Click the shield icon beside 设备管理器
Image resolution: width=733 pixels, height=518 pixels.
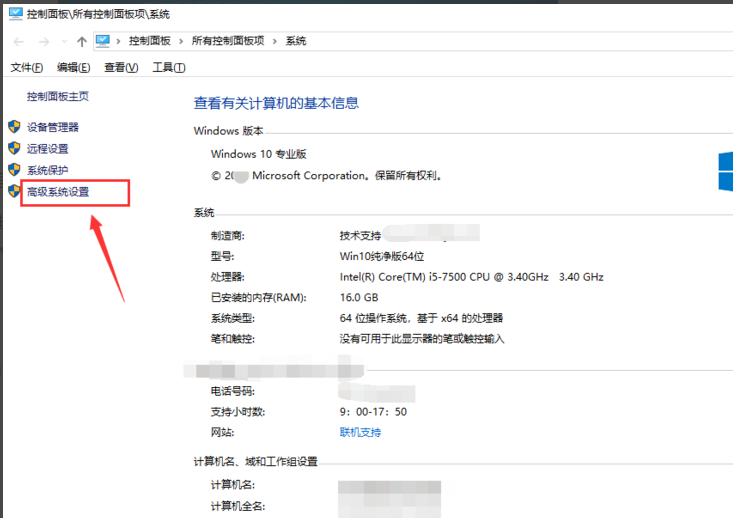tap(14, 127)
